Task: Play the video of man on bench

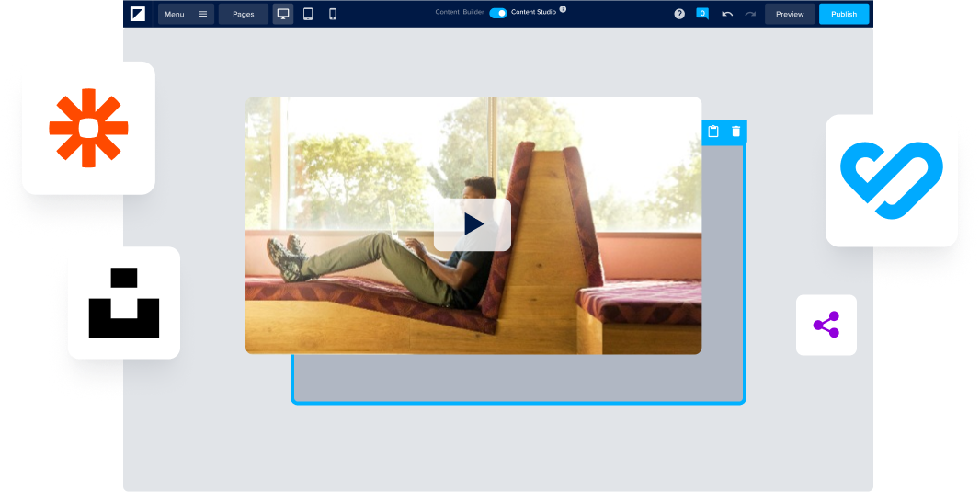Action: tap(473, 224)
